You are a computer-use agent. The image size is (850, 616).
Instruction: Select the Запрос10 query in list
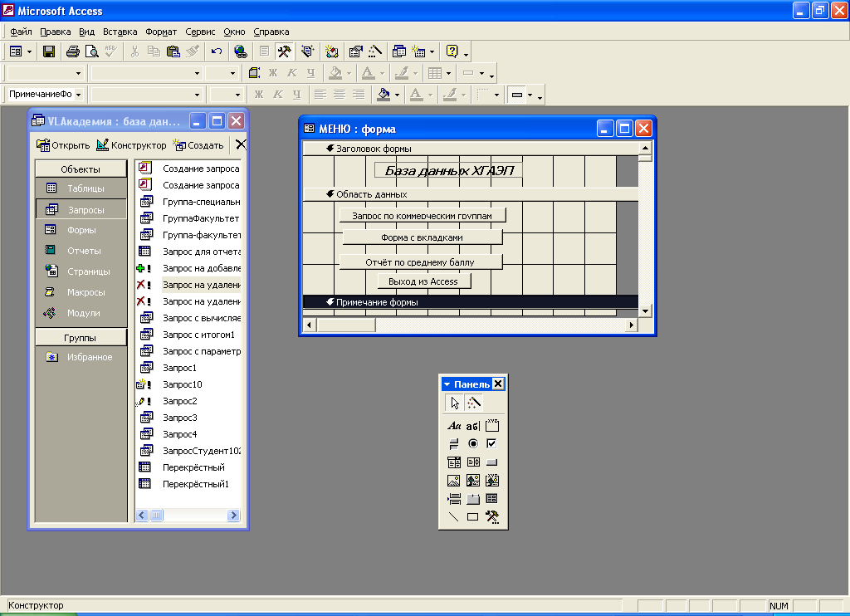coord(182,384)
